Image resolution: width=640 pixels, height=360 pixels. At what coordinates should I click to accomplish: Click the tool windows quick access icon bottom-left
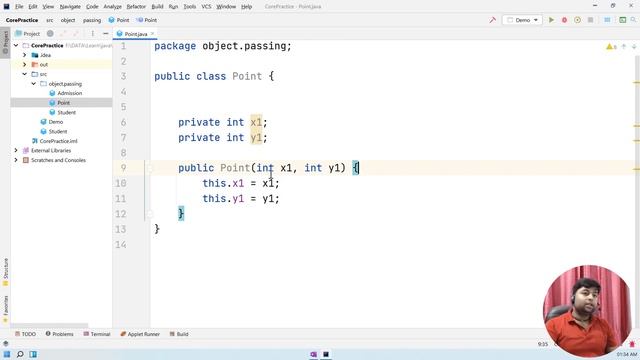[6, 344]
